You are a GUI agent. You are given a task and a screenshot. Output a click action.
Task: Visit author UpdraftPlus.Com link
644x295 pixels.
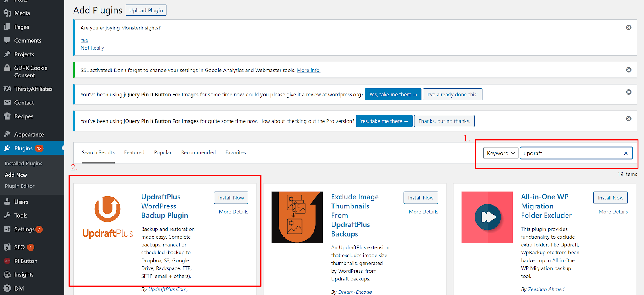coord(168,289)
